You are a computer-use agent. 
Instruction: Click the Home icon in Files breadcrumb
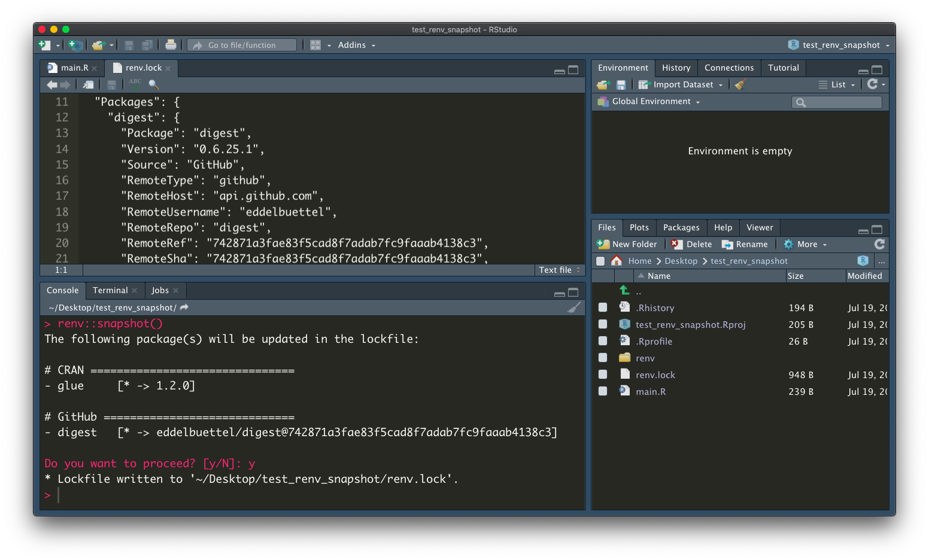click(617, 260)
